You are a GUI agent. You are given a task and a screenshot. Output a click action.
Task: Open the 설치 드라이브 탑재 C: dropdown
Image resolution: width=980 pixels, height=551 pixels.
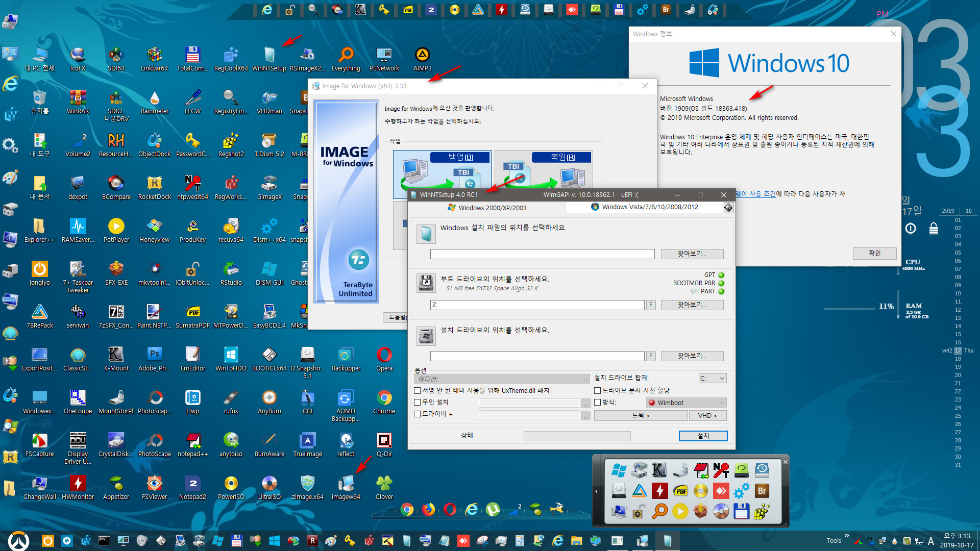pyautogui.click(x=713, y=379)
